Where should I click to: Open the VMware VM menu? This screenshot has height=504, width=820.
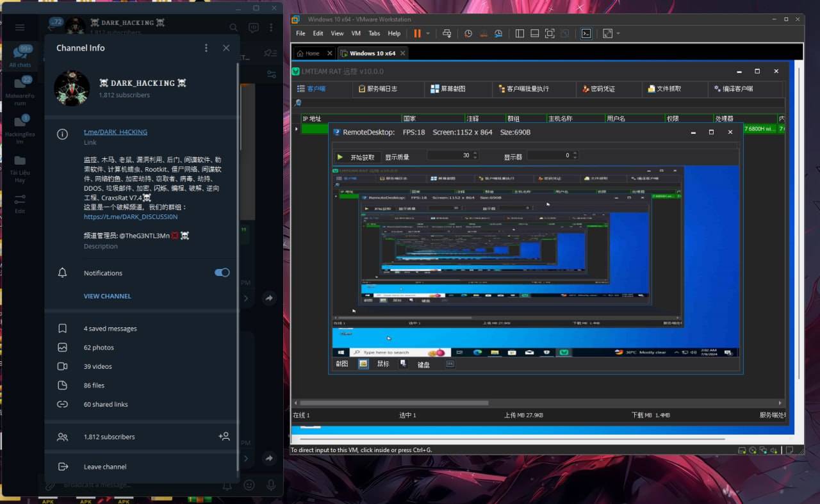tap(356, 33)
